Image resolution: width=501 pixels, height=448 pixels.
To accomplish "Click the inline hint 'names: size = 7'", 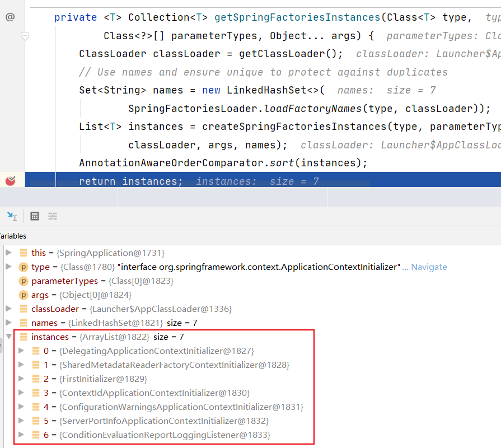I will 387,90.
